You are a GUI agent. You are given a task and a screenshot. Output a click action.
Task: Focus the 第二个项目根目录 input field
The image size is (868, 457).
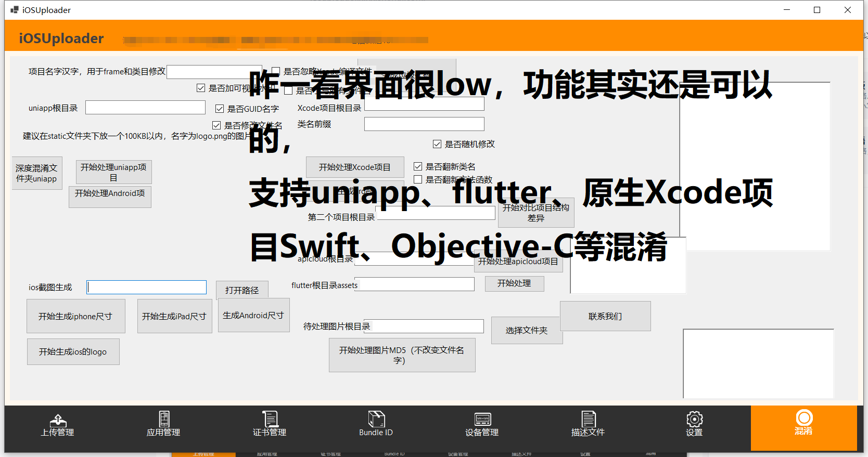pyautogui.click(x=436, y=213)
